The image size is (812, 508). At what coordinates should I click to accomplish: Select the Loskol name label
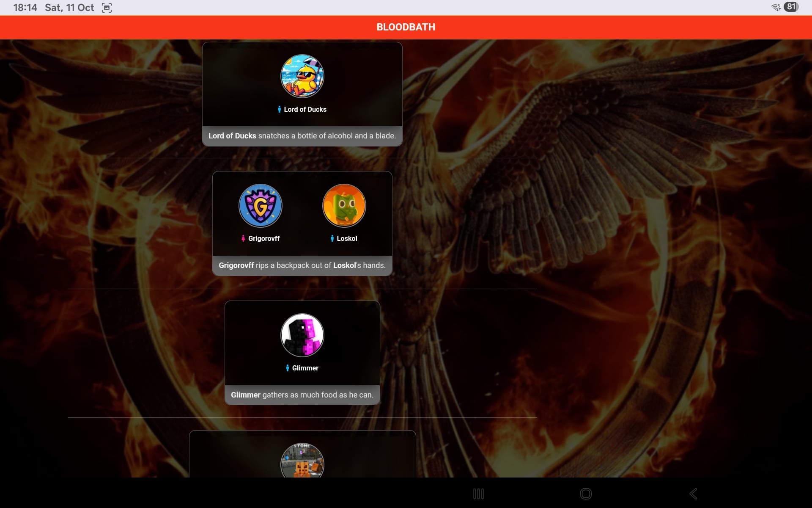347,239
